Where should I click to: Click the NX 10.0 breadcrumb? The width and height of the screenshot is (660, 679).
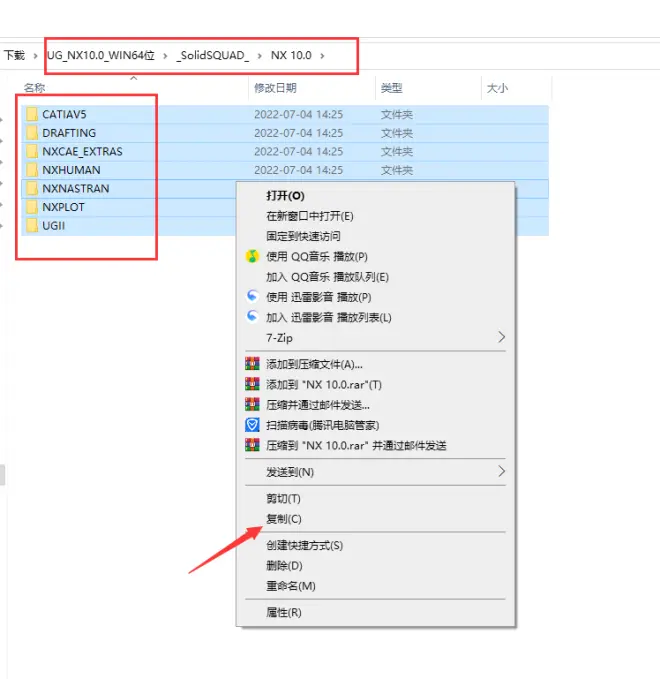[291, 55]
